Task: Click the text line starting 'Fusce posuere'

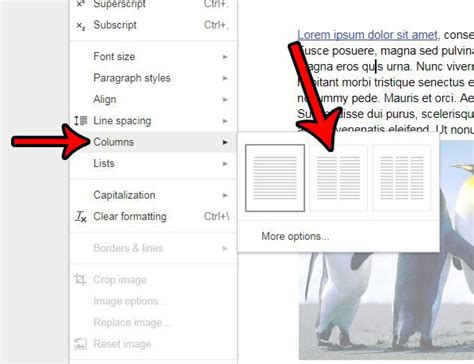Action: coord(386,51)
